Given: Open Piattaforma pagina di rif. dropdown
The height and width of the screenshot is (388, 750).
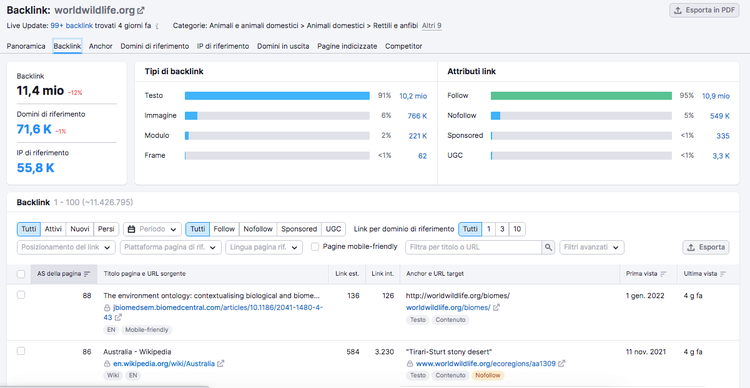Looking at the screenshot, I should 170,247.
